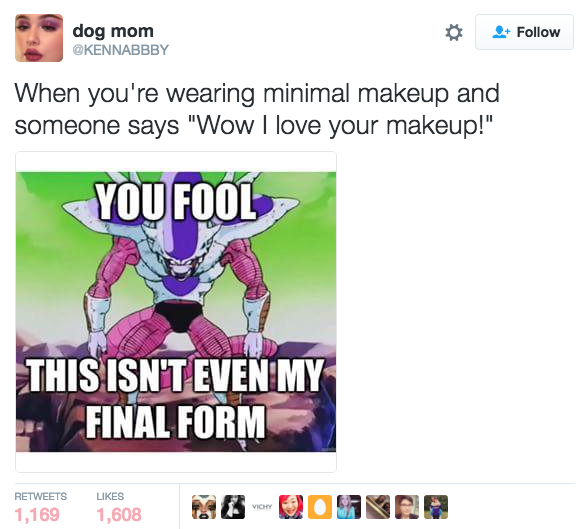
Task: Open the glasses-wearing liker avatar
Action: point(407,507)
